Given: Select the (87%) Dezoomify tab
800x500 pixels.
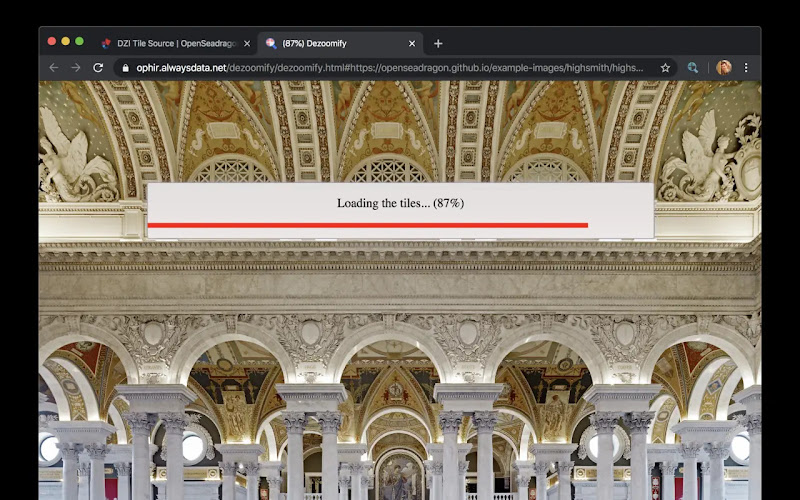Looking at the screenshot, I should [x=340, y=43].
